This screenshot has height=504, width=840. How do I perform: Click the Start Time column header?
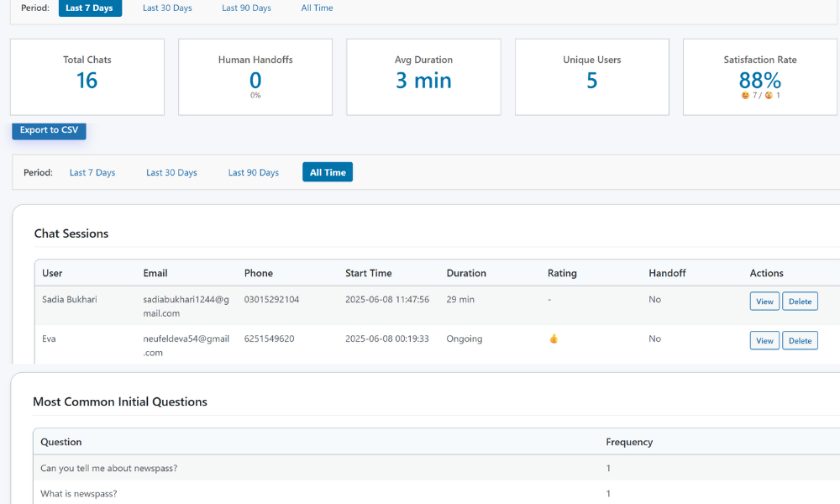click(x=368, y=273)
